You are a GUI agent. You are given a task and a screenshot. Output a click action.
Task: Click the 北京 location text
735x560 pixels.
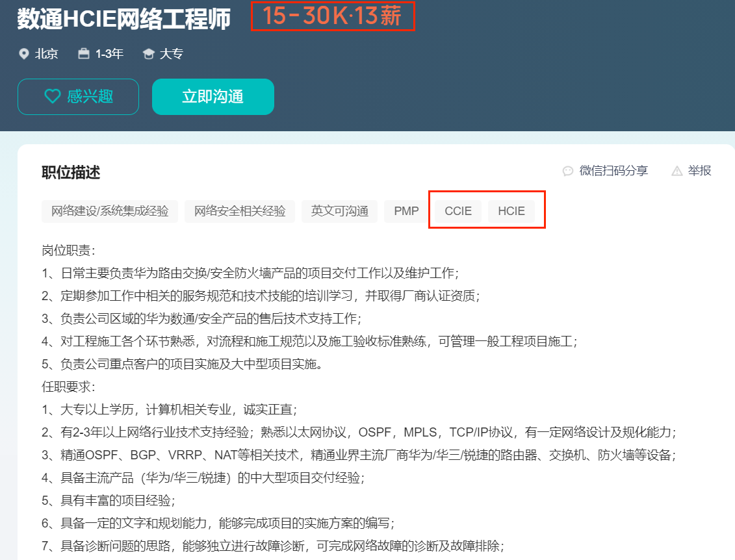click(x=46, y=54)
